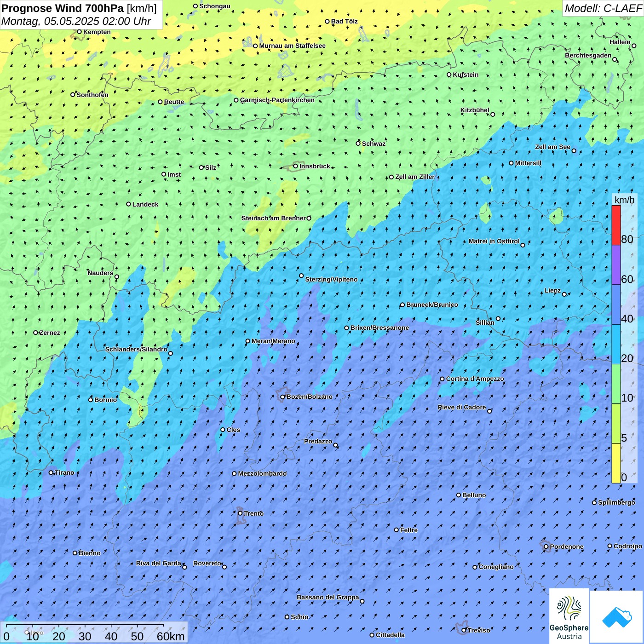Click the Bruneck/Brunico label
This screenshot has width=644, height=644.
(432, 305)
